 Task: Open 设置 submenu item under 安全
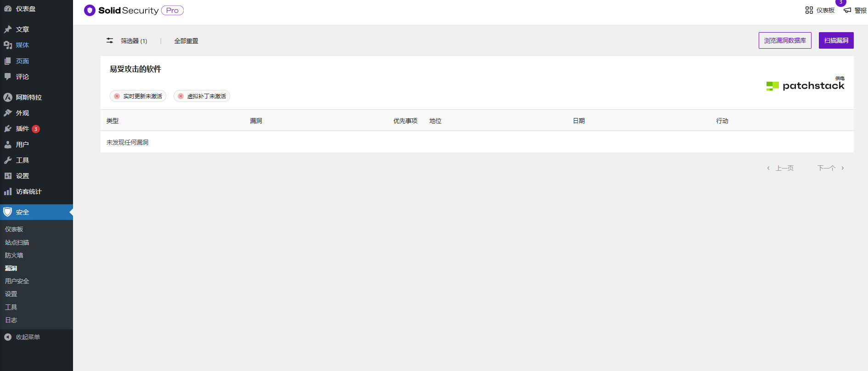[11, 294]
